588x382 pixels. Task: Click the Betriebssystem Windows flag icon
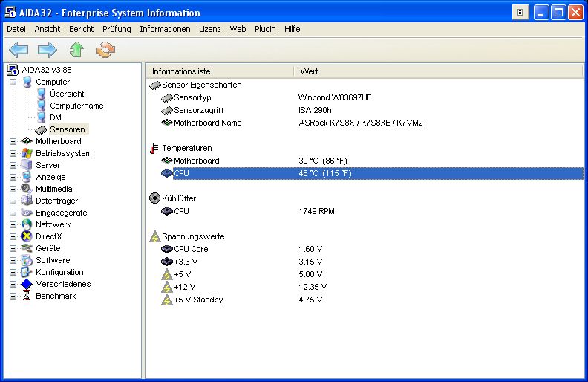click(27, 153)
